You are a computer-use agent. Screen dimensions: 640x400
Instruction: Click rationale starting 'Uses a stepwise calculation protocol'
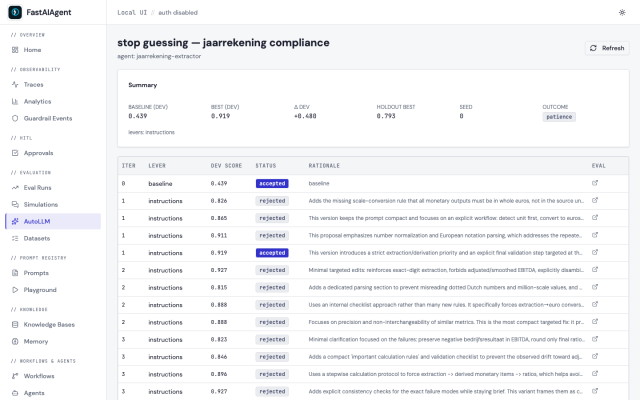446,374
